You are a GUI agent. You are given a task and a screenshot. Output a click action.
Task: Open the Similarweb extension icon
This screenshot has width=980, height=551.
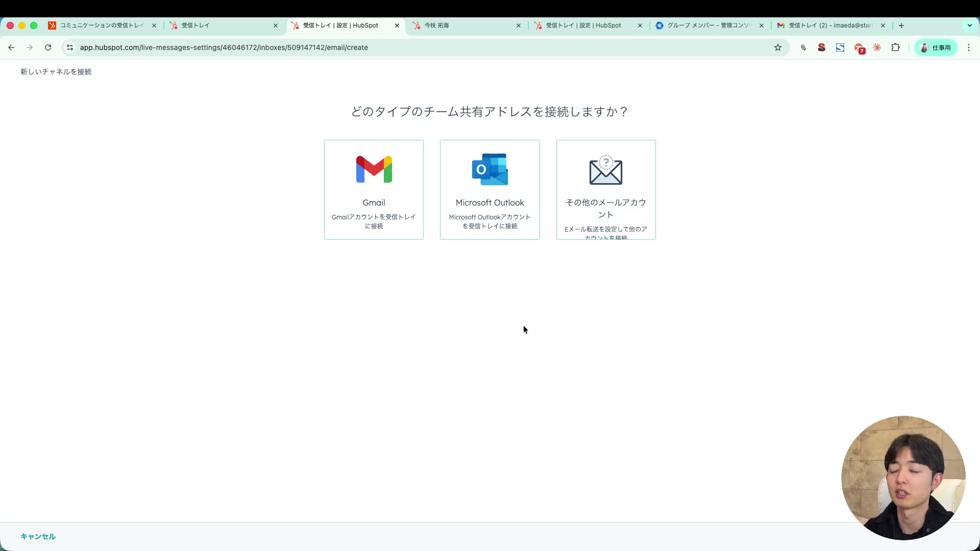point(840,47)
